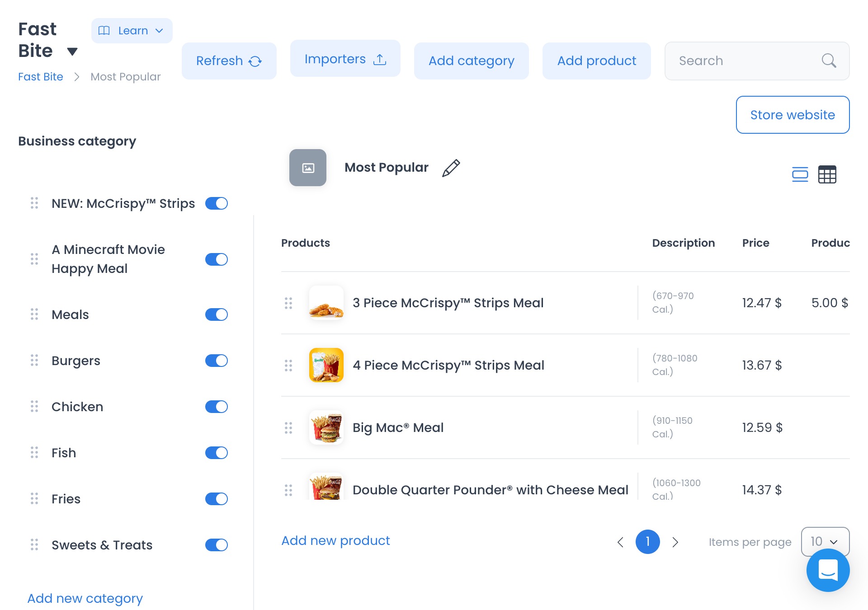The width and height of the screenshot is (868, 610).
Task: Click the 13.67 $ price cell
Action: 762,365
